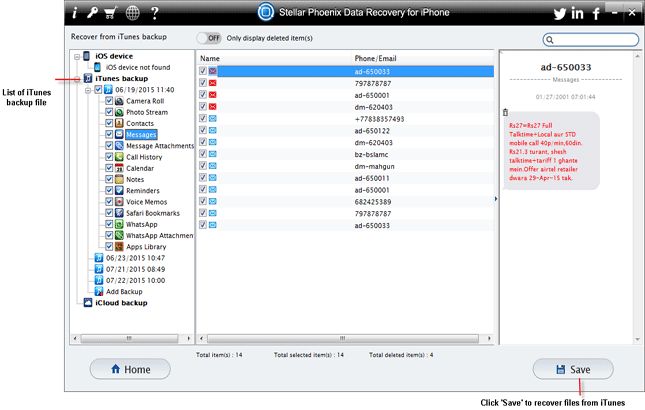This screenshot has height=410, width=645.
Task: Select the dm-mahgun message row
Action: pyautogui.click(x=346, y=166)
